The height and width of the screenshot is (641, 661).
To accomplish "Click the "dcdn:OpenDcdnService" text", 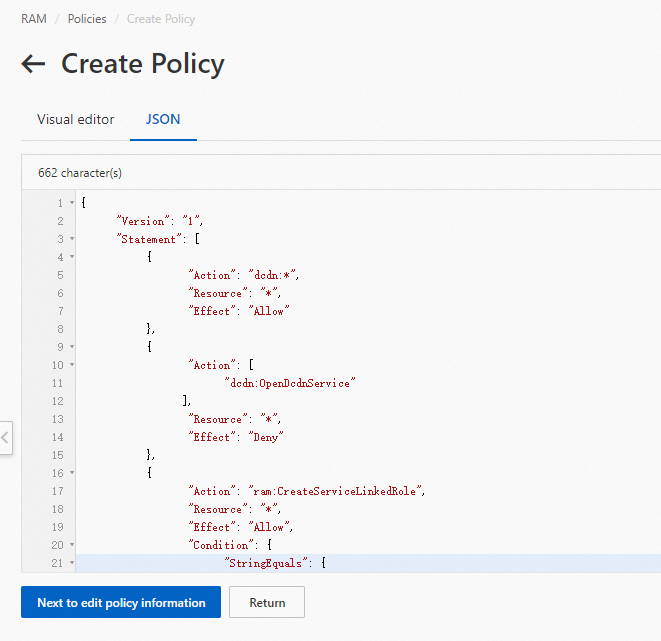I will (x=290, y=383).
